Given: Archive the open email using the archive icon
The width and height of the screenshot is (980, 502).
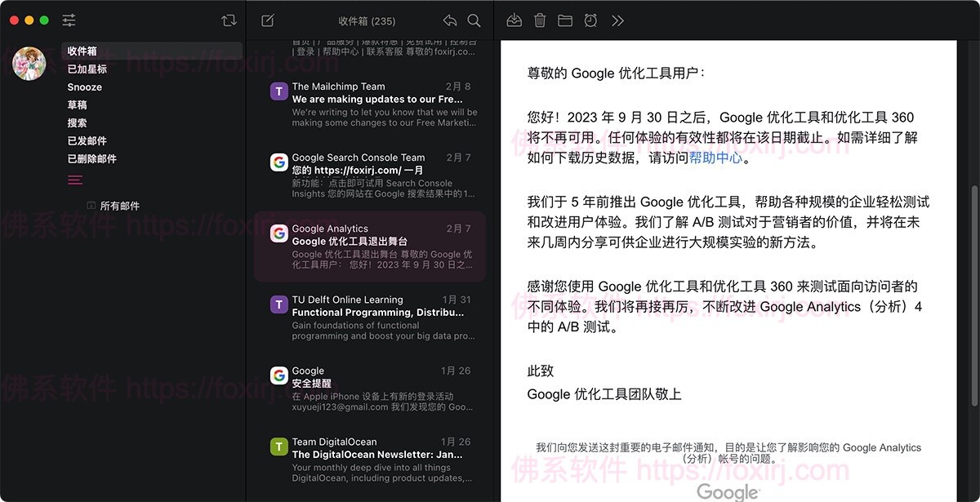Looking at the screenshot, I should point(514,20).
